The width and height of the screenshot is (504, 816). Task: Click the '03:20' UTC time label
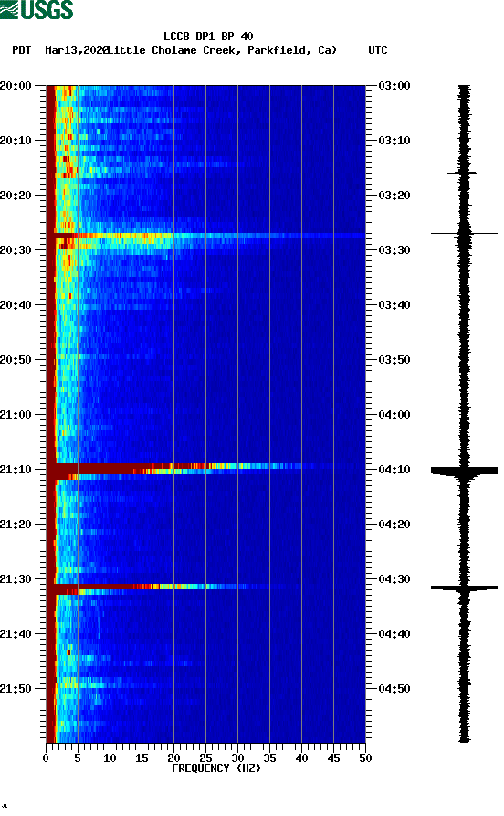[394, 196]
